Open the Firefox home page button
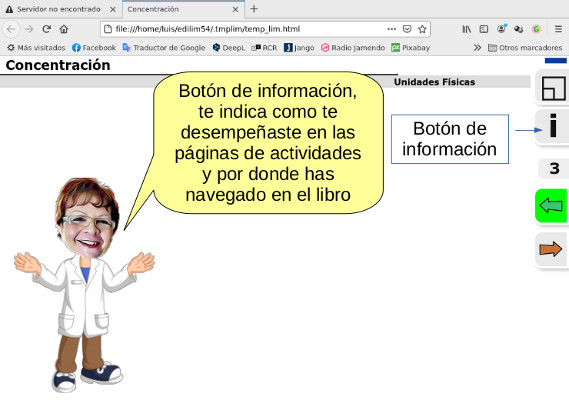 [x=64, y=29]
